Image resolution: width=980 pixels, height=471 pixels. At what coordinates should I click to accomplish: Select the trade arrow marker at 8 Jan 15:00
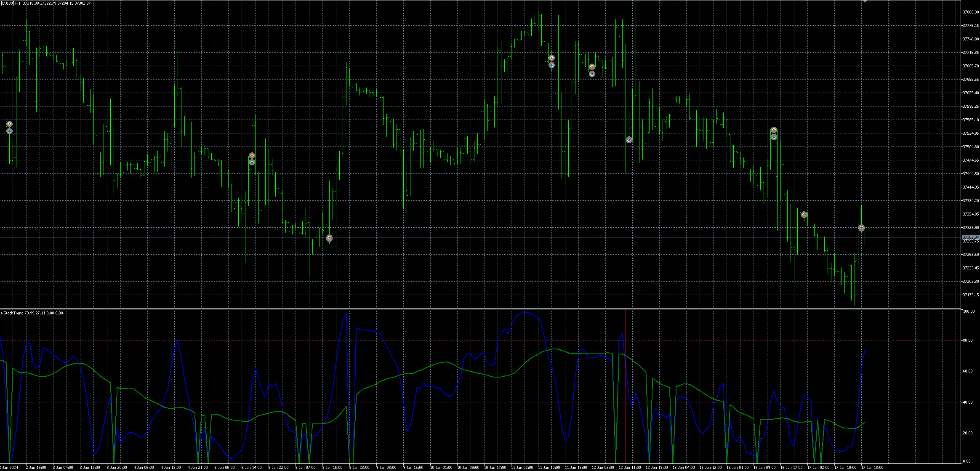329,238
